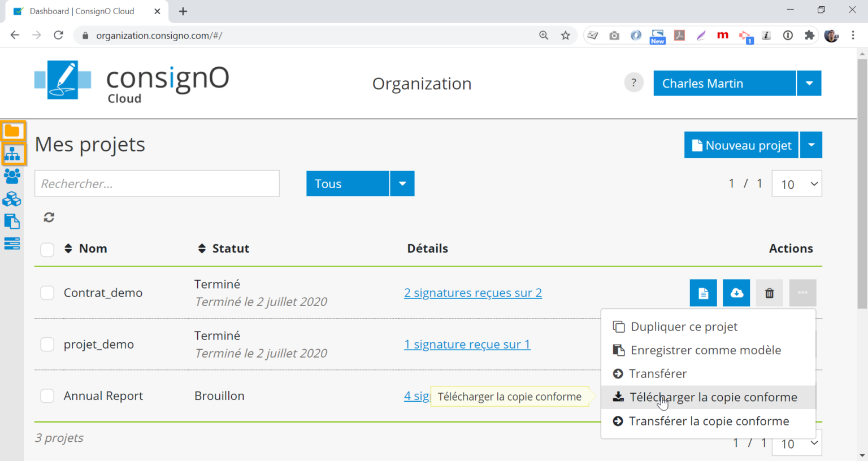Open the organization chart sidebar icon
This screenshot has height=461, width=868.
pos(12,154)
